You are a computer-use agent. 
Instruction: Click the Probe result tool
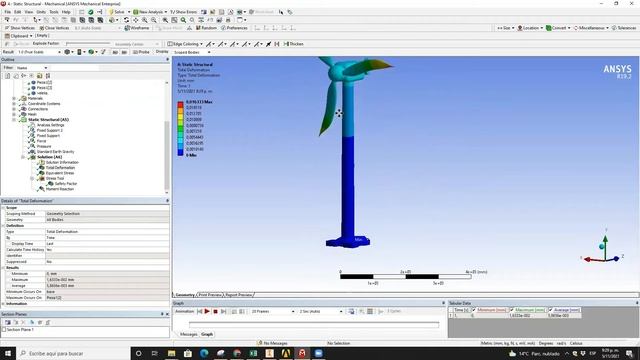141,52
